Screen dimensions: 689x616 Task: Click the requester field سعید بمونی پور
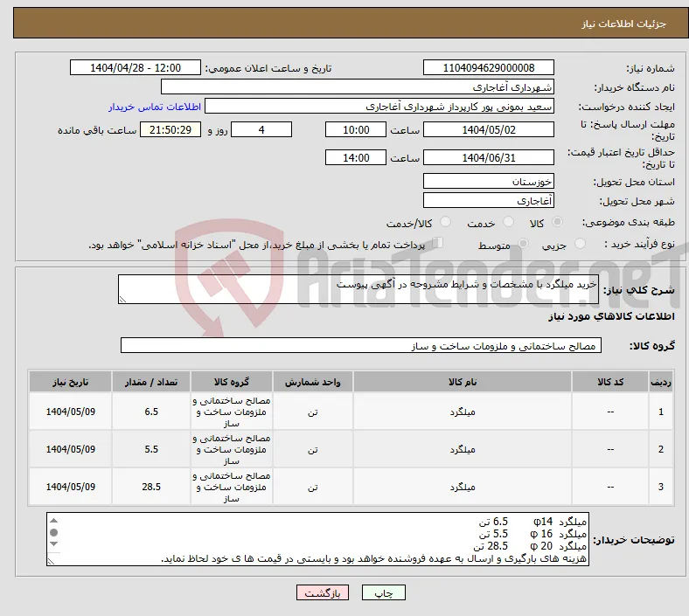(379, 107)
